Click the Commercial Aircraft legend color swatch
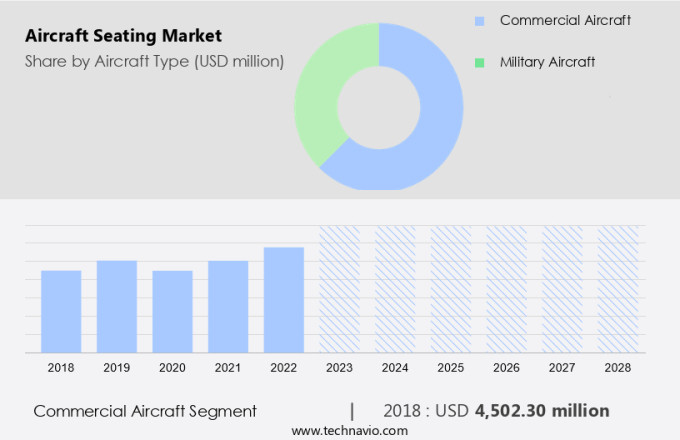The width and height of the screenshot is (680, 440). click(x=479, y=20)
